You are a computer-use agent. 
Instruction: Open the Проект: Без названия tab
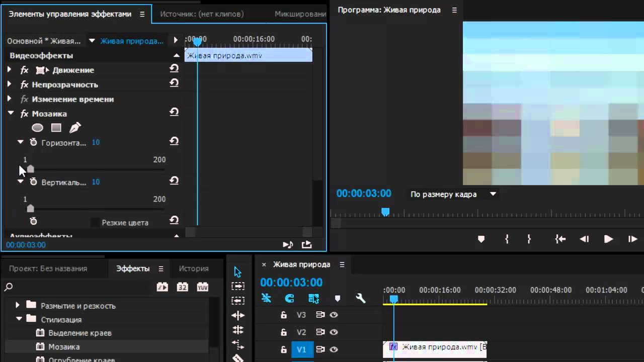pos(48,268)
